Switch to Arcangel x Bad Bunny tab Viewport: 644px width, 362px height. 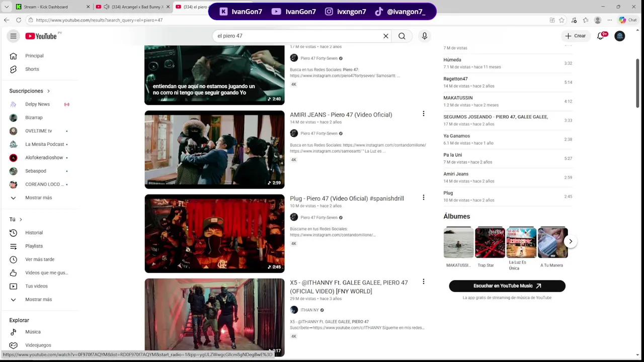coord(134,7)
